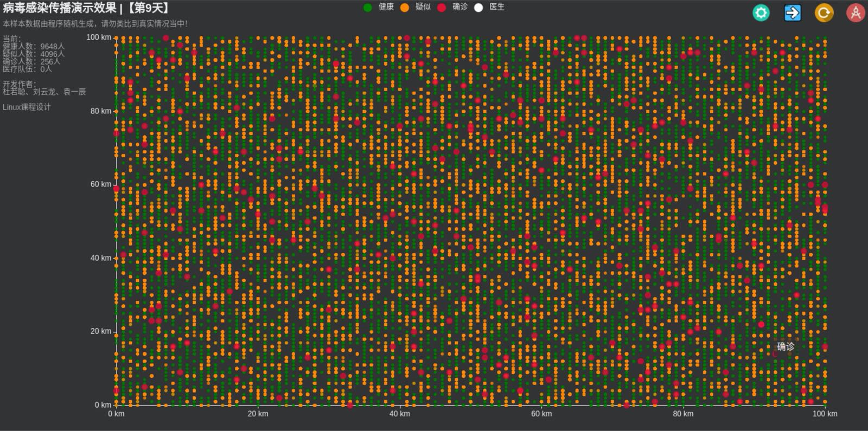
Task: Click the 20 km label on the horizontal axis
Action: pyautogui.click(x=258, y=414)
